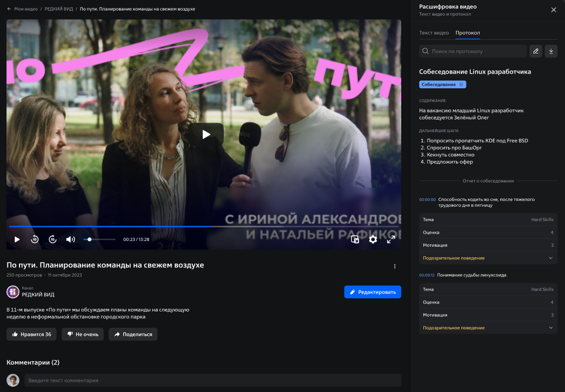Like the video with Нравится button
Viewport: 565px width, 392px height.
click(x=32, y=334)
